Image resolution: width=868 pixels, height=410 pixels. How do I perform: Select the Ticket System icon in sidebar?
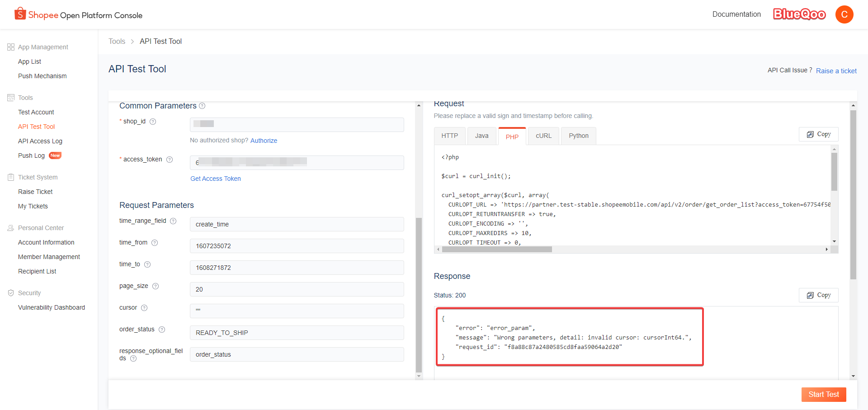click(10, 177)
